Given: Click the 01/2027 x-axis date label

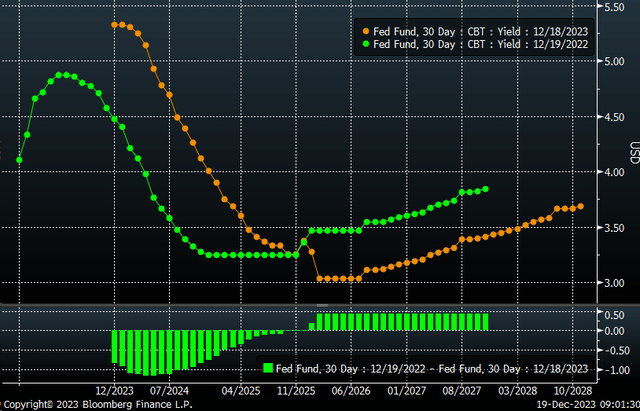Looking at the screenshot, I should [x=407, y=391].
